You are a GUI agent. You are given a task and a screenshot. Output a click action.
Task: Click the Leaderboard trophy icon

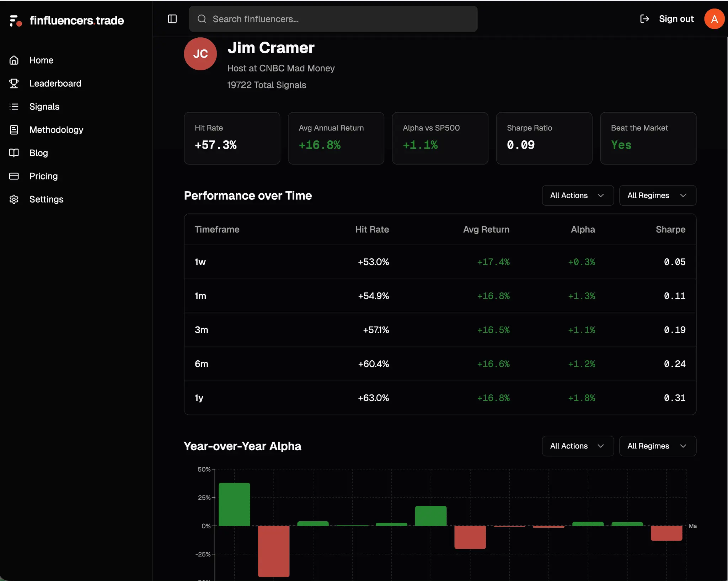coord(14,84)
